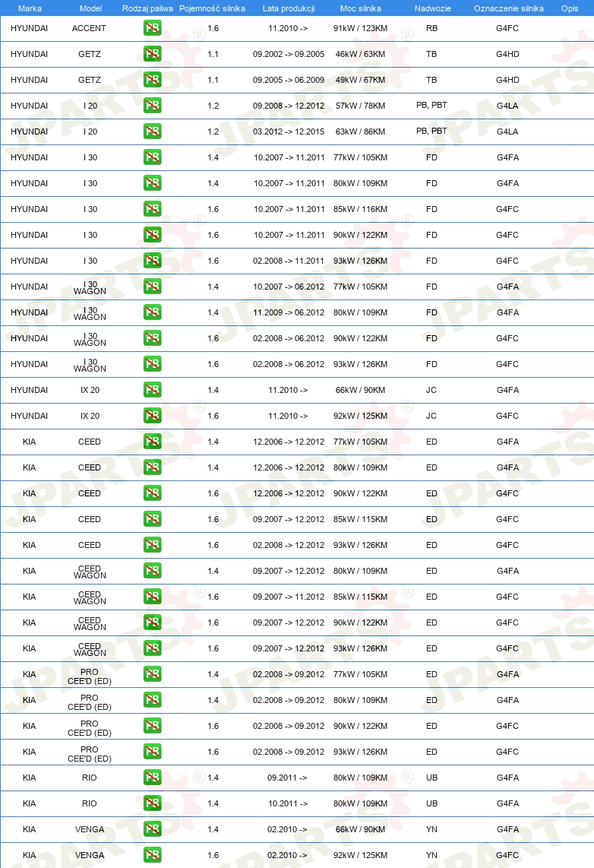This screenshot has height=868, width=594.
Task: Select the 46kW / 63KM power cell
Action: pyautogui.click(x=361, y=54)
